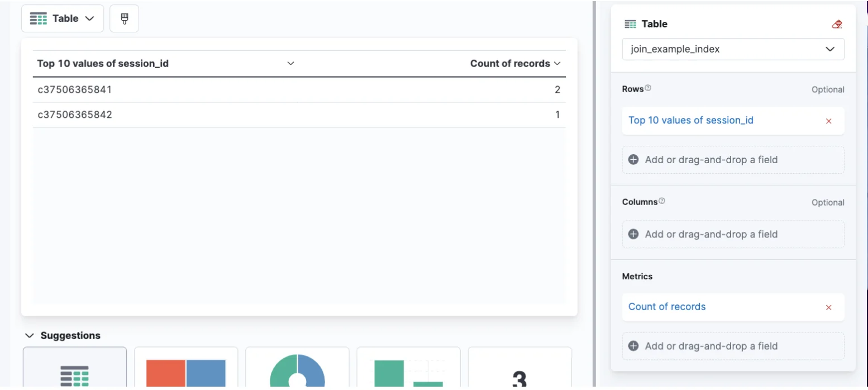Remove the Count of records metric
The height and width of the screenshot is (390, 868).
[x=828, y=307]
